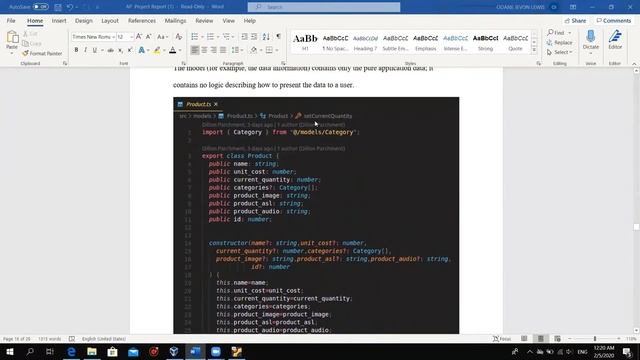Viewport: 640px width, 360px height.
Task: Open the font name dropdown
Action: (x=113, y=37)
